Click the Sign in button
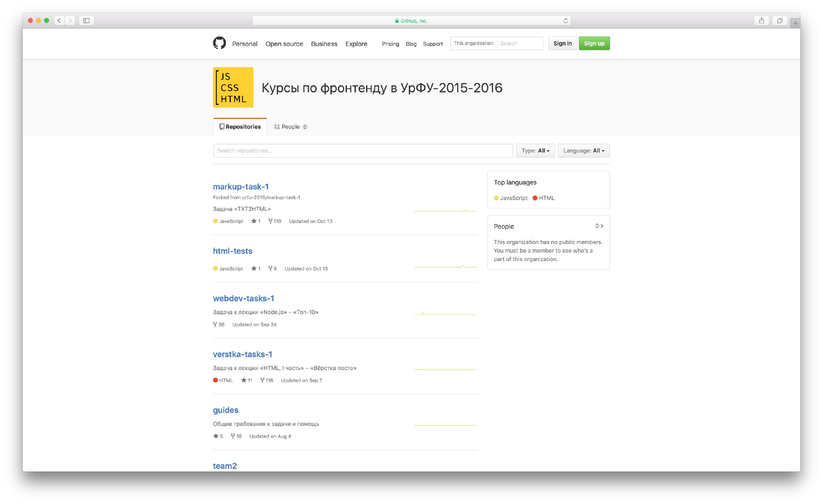This screenshot has width=823, height=504. click(563, 43)
